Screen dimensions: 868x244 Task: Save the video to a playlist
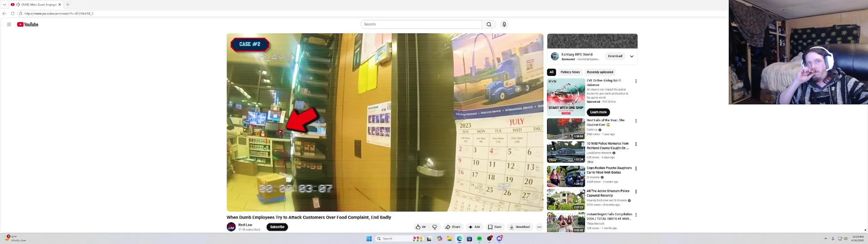[495, 227]
